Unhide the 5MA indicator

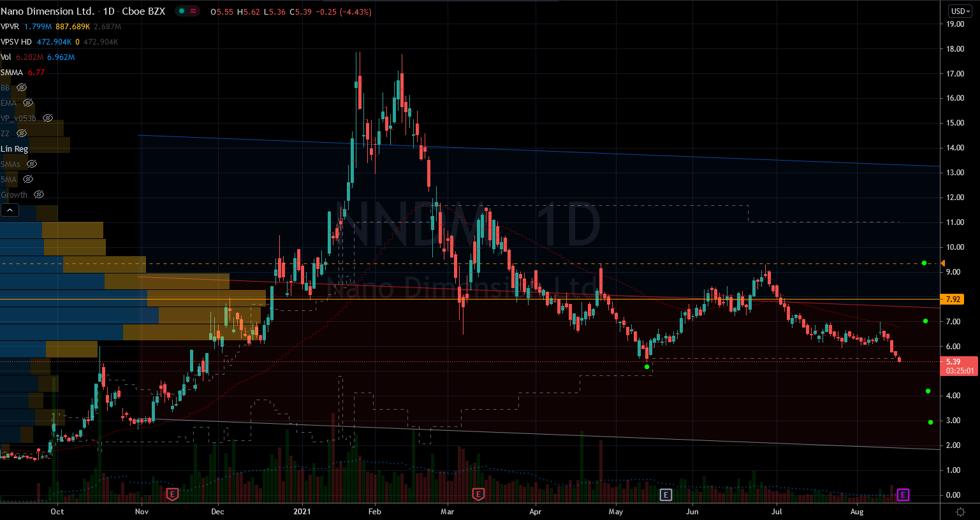coord(28,179)
